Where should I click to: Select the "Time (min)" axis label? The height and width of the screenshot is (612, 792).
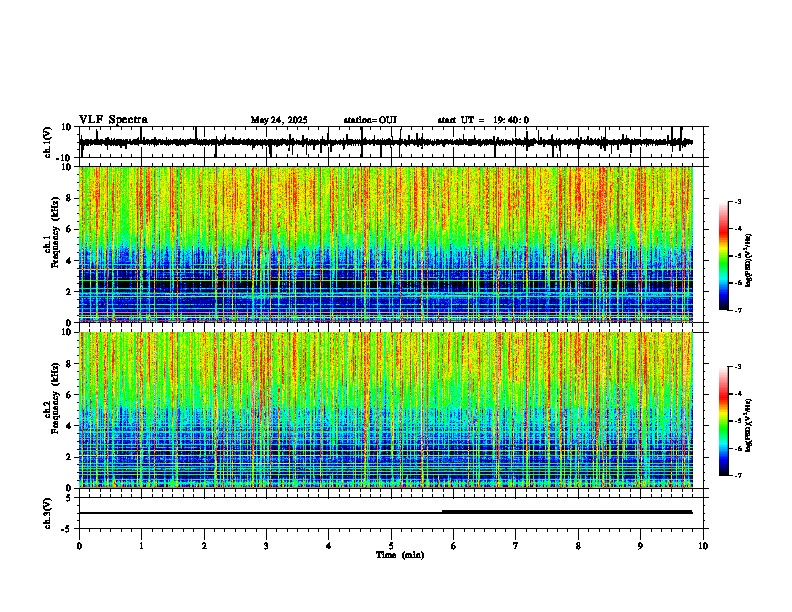[400, 555]
